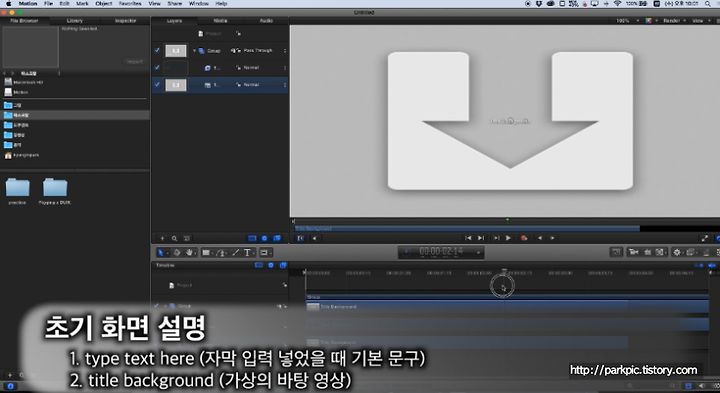Open the timecode display options arrow
This screenshot has height=393, width=720.
pos(478,252)
